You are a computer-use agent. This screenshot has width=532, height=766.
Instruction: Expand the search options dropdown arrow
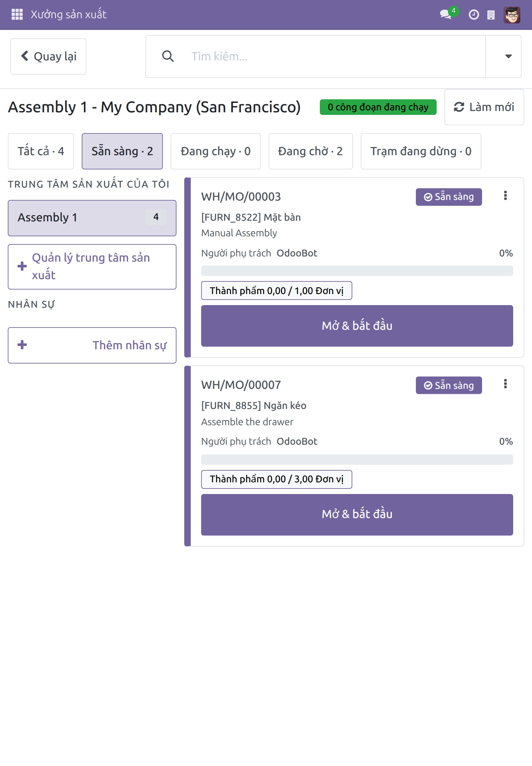tap(508, 56)
